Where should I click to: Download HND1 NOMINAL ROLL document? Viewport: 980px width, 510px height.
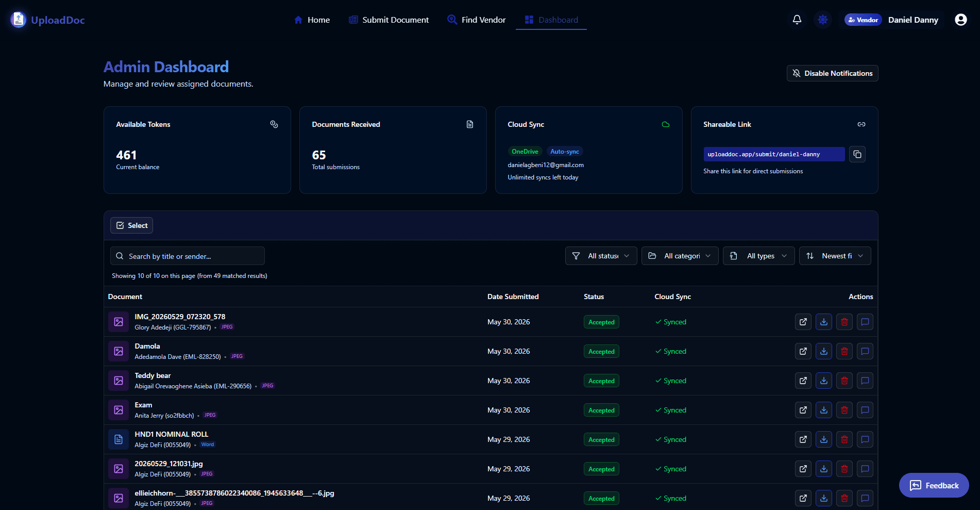click(823, 439)
